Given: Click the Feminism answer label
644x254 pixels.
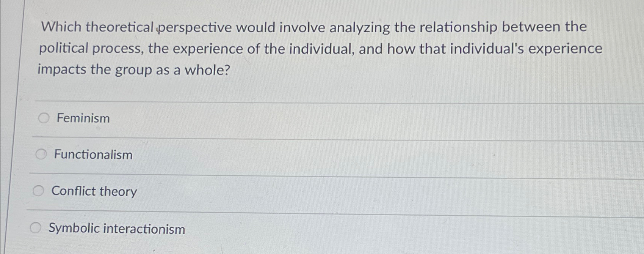Looking at the screenshot, I should [83, 118].
